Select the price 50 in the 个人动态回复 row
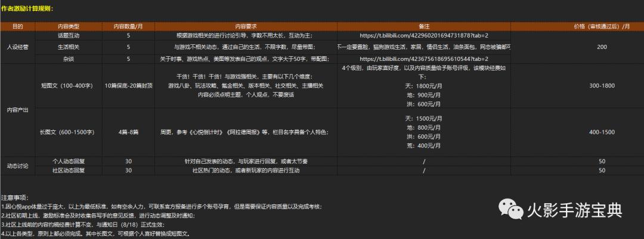The width and height of the screenshot is (644, 239). click(x=602, y=161)
